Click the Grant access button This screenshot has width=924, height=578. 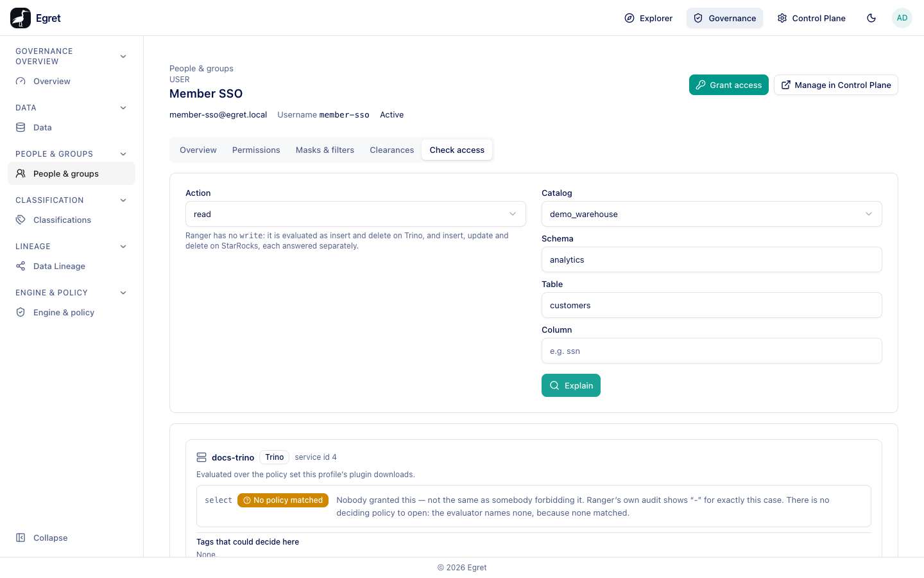click(728, 85)
